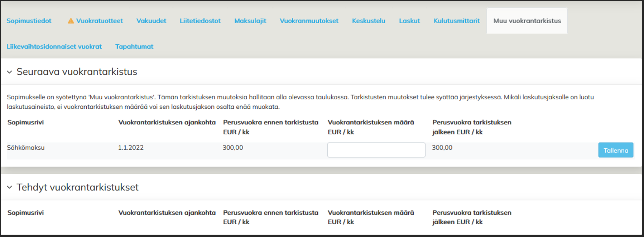644x237 pixels.
Task: Collapse the Tehdyt vuokrantarkistukset section chevron
Action: coord(10,187)
